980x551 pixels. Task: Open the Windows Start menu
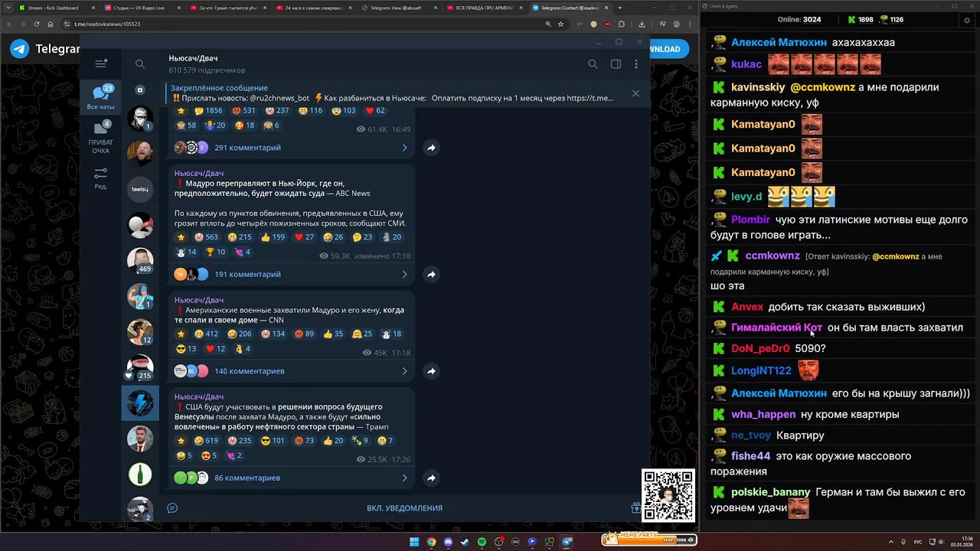pos(414,542)
